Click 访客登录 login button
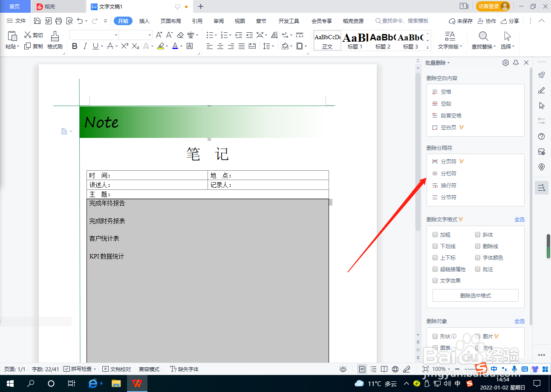The image size is (551, 392). tap(493, 6)
